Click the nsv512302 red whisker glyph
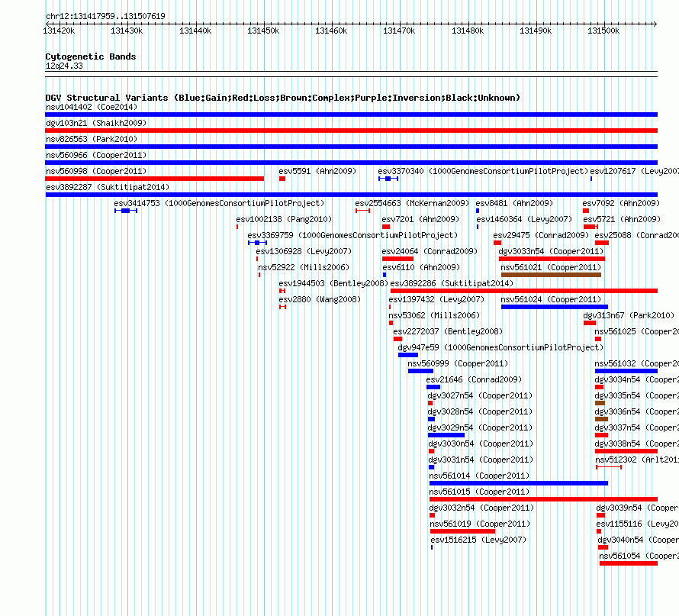This screenshot has width=679, height=616. 609,467
